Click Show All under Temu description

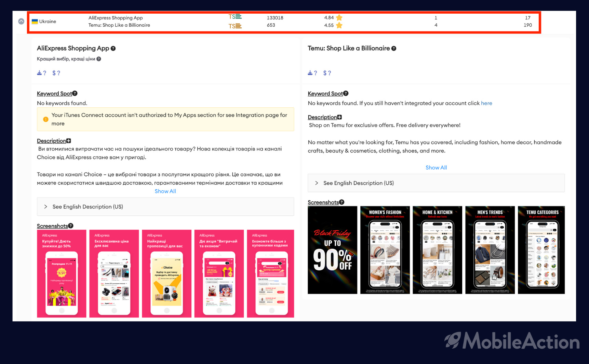[436, 167]
